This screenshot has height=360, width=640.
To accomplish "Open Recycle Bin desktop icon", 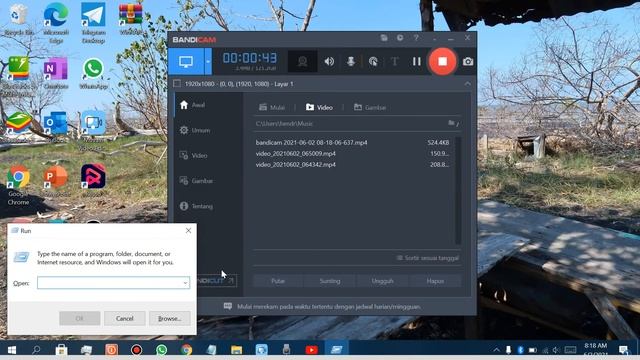I will pos(18,20).
